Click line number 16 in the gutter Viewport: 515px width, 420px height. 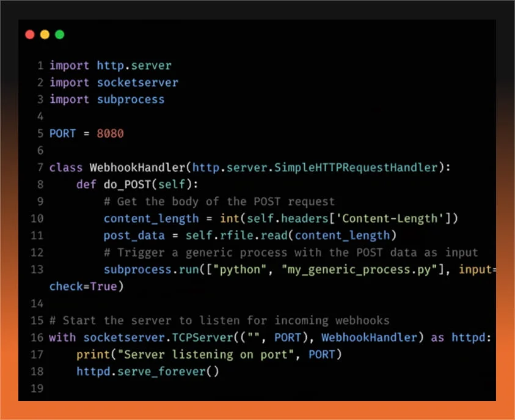click(x=37, y=337)
